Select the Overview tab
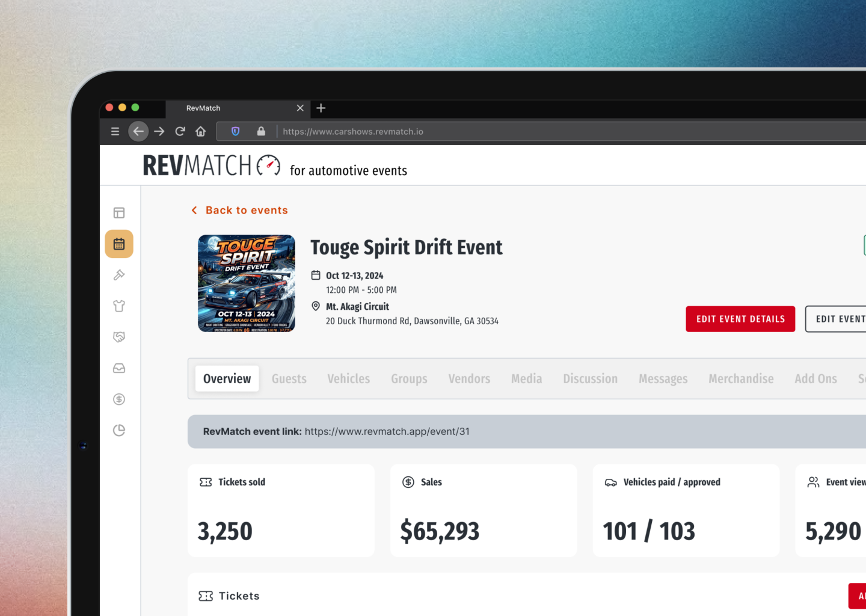This screenshot has height=616, width=866. pos(227,379)
